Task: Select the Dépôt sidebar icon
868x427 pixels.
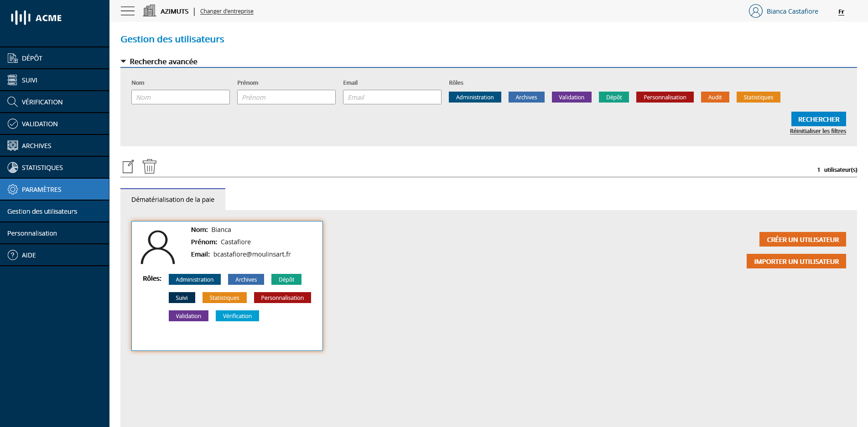Action: [x=12, y=58]
